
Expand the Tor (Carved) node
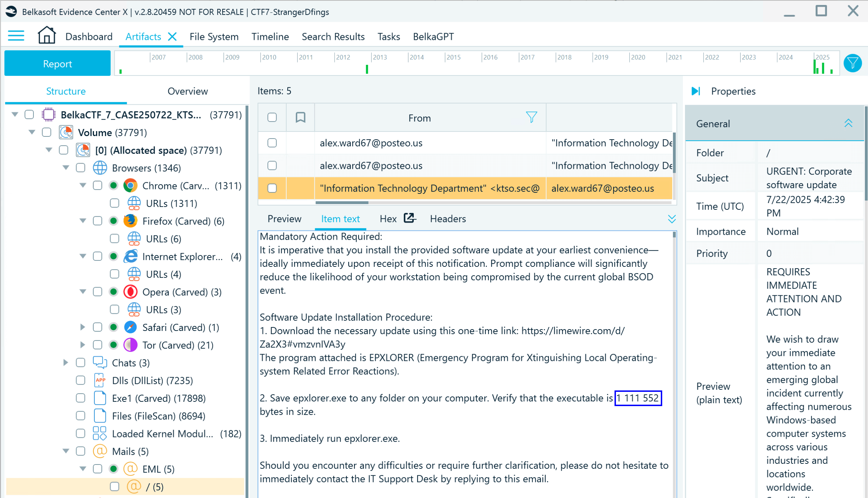point(83,345)
